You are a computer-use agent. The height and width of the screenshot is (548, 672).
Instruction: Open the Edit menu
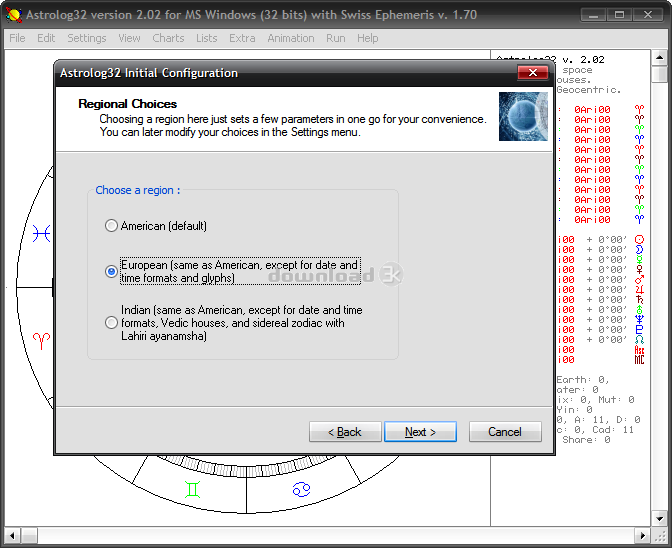(46, 38)
